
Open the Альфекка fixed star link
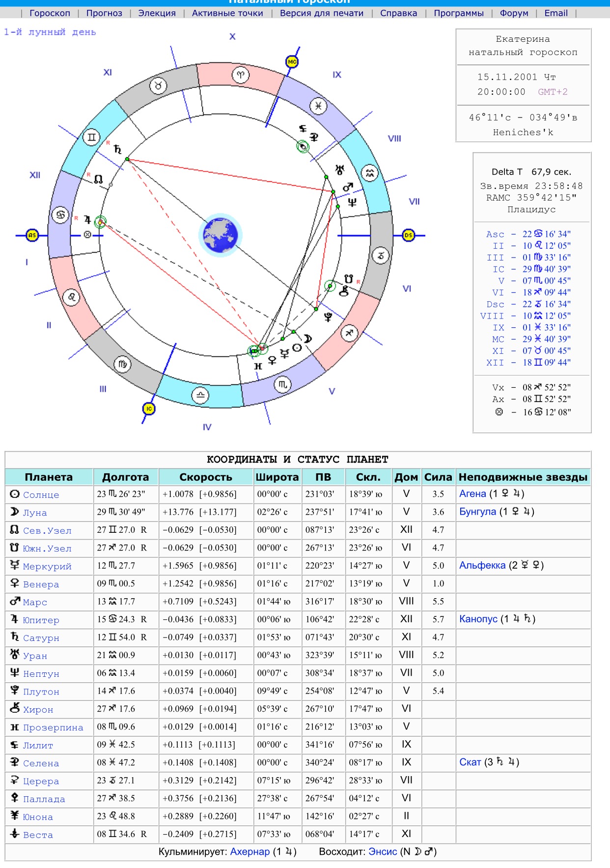(482, 565)
